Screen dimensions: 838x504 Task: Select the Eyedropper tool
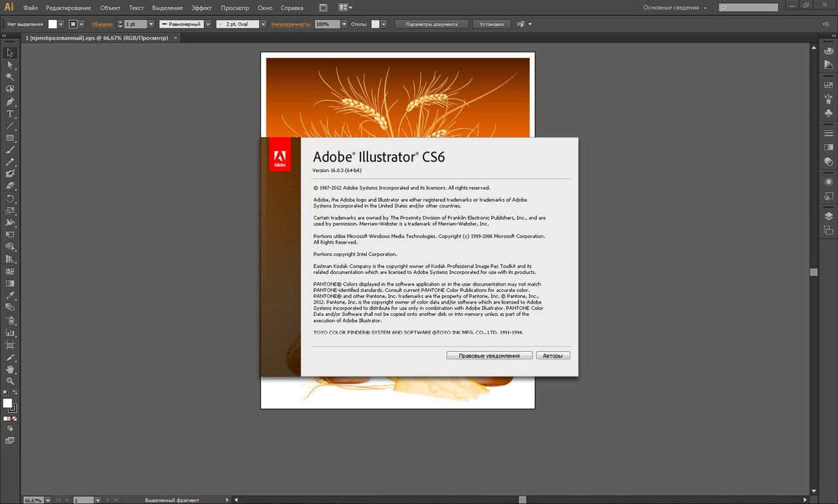[10, 296]
